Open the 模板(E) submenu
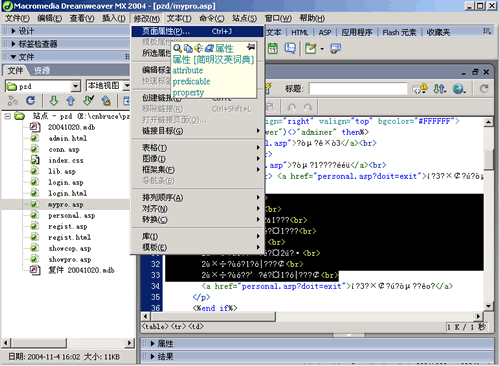 click(197, 247)
